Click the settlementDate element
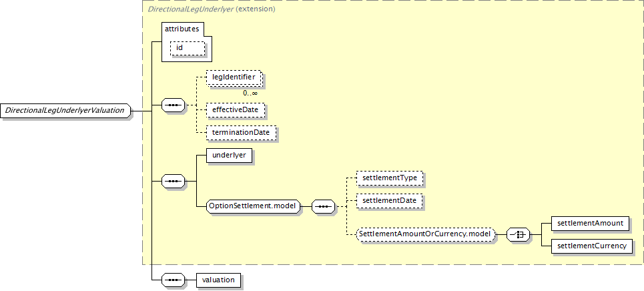 390,200
